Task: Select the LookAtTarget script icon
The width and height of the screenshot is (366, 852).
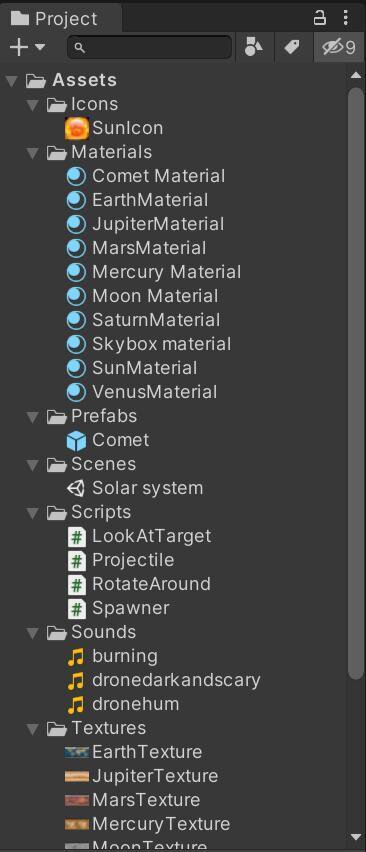Action: 77,537
